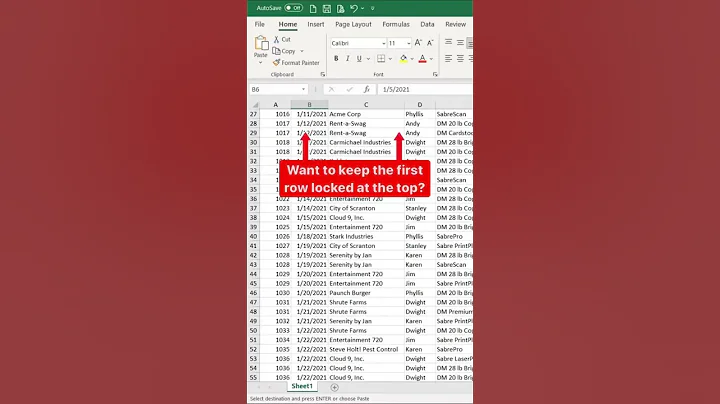Click the Save floppy disk icon
720x404 pixels.
[326, 8]
